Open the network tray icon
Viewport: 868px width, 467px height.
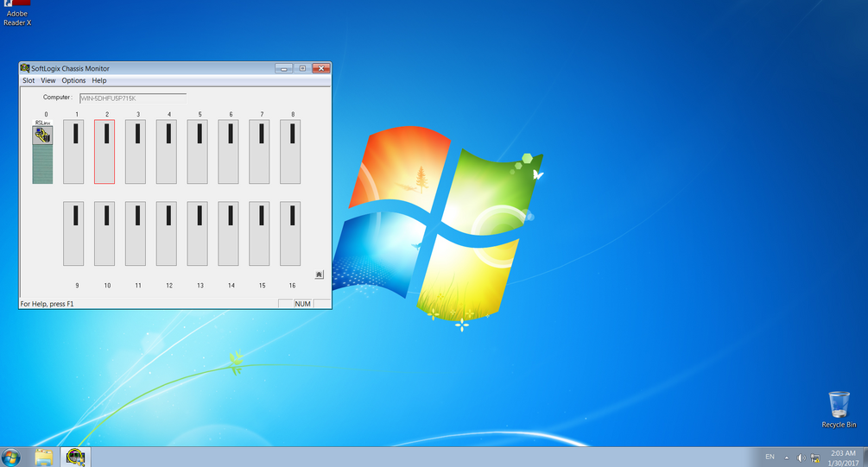tap(814, 458)
